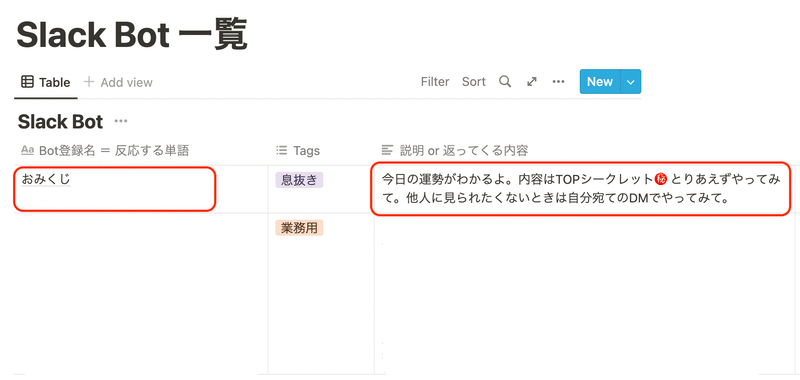Select the purple 息抜き tag
Screen dimensions: 800x380
pos(299,180)
